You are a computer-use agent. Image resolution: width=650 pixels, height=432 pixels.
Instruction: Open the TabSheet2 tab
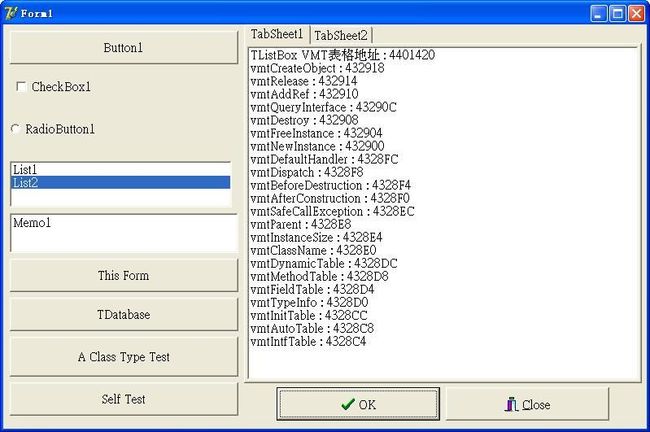coord(341,36)
